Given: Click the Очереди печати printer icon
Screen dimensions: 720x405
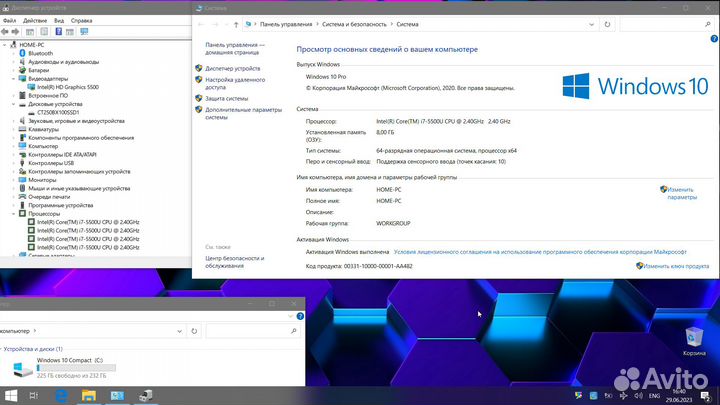Looking at the screenshot, I should point(22,197).
